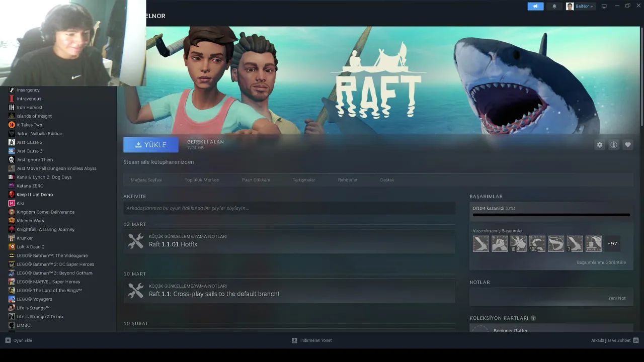
Task: Open the Raft 1.1.01 Hotfix news item
Action: click(289, 241)
